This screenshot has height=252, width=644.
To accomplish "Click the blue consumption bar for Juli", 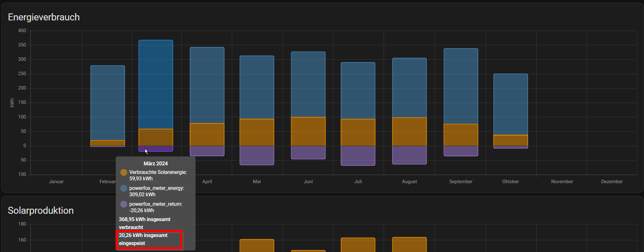I will pyautogui.click(x=358, y=91).
